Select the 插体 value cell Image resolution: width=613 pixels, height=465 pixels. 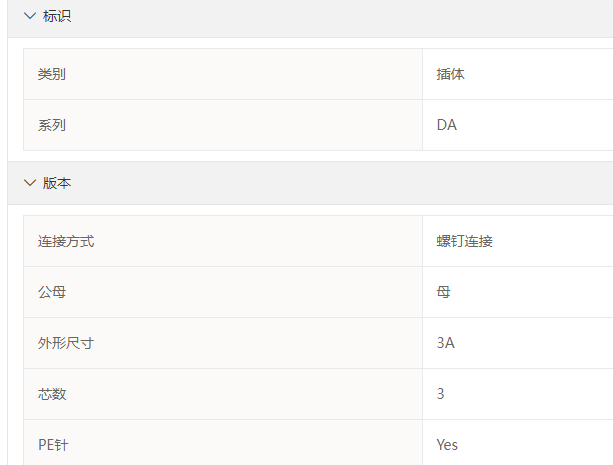[518, 74]
